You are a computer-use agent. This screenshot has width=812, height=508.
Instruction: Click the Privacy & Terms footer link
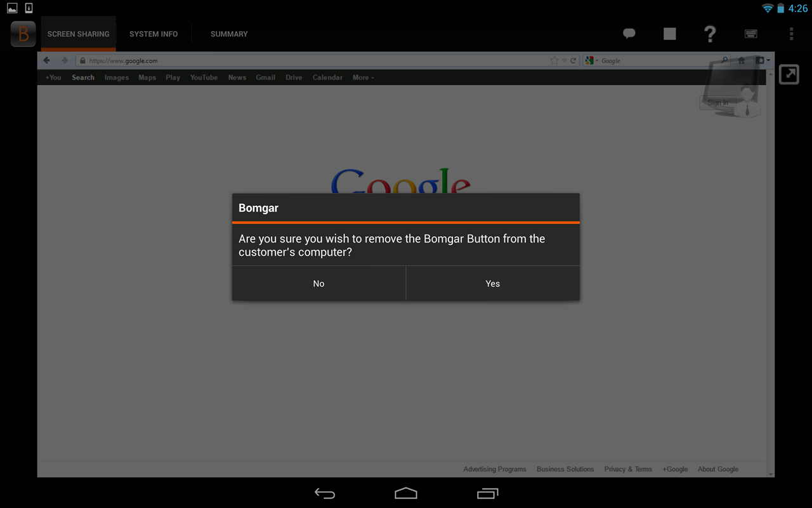click(x=628, y=469)
